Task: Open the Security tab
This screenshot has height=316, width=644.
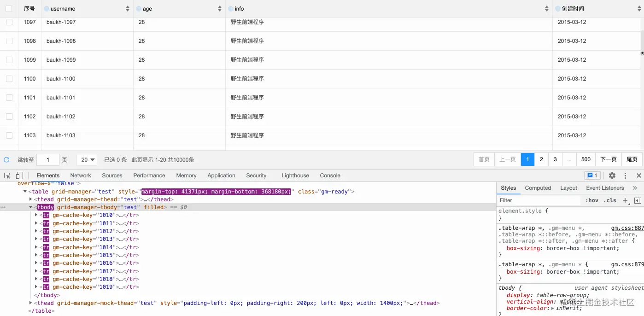Action: pos(256,176)
